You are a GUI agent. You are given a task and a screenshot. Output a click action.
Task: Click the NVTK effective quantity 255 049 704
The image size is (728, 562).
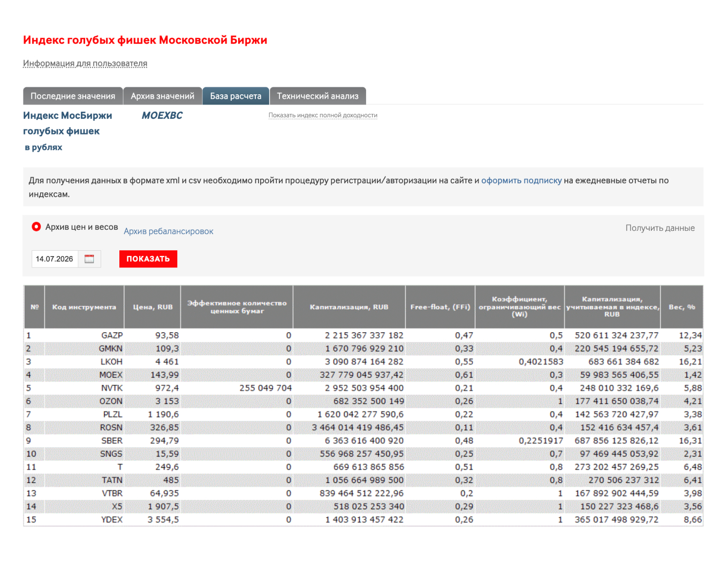[x=266, y=388]
